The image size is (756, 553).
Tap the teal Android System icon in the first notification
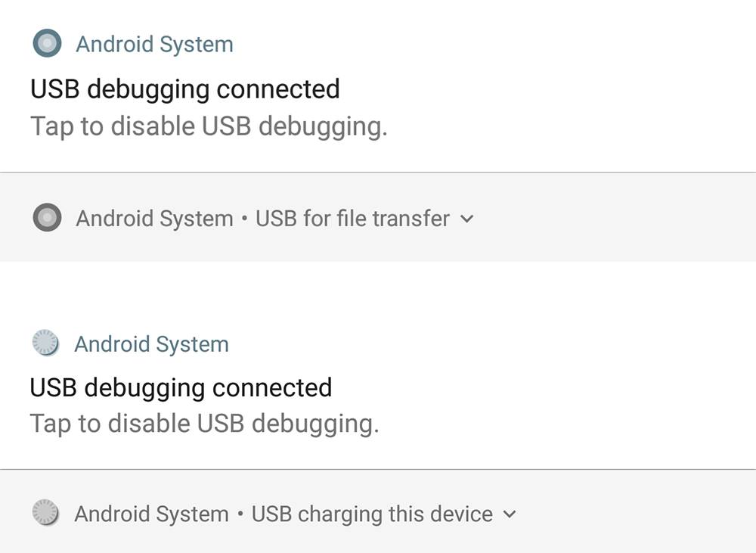tap(47, 44)
